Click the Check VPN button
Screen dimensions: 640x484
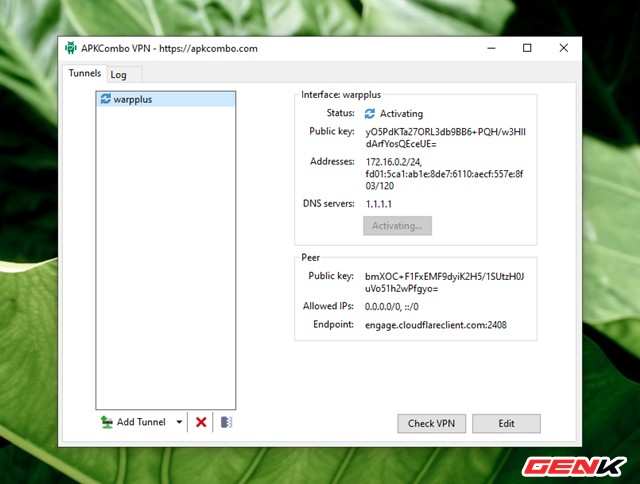coord(431,424)
